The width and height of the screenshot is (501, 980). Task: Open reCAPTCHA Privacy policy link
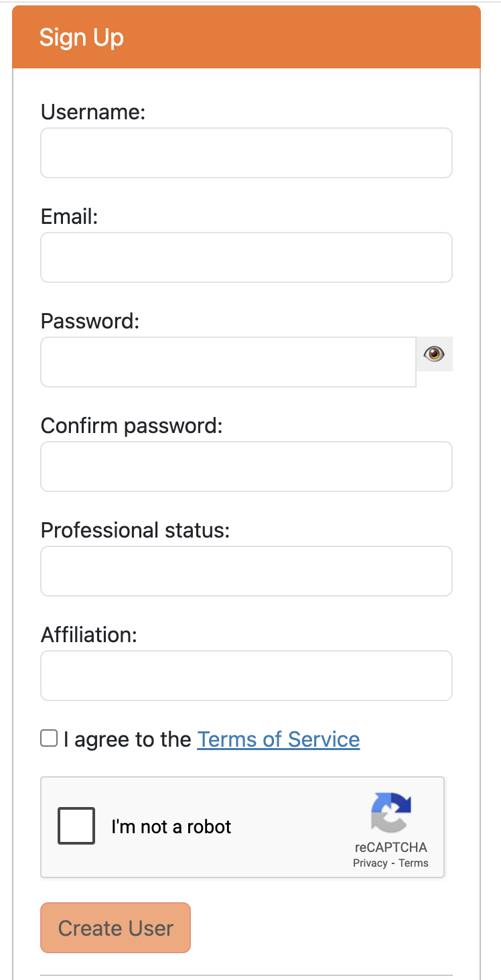coord(369,863)
